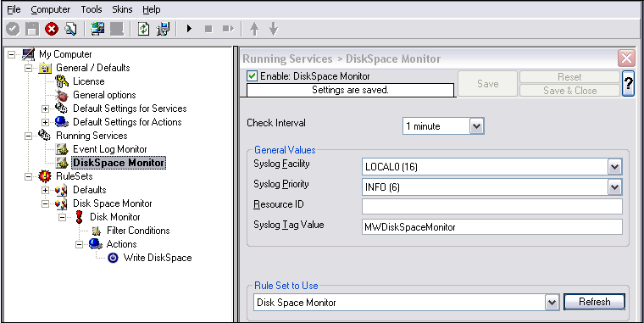Collapse the Running Services node

[28, 136]
